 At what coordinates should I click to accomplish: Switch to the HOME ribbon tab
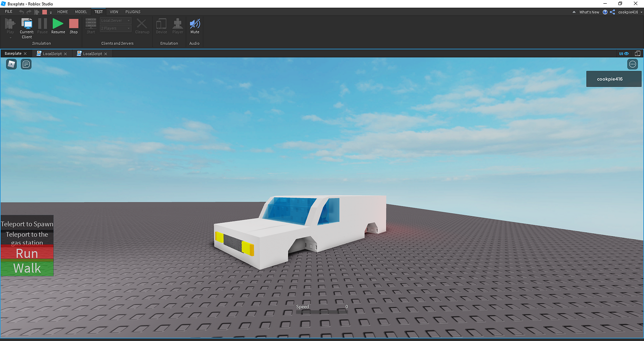pyautogui.click(x=63, y=12)
